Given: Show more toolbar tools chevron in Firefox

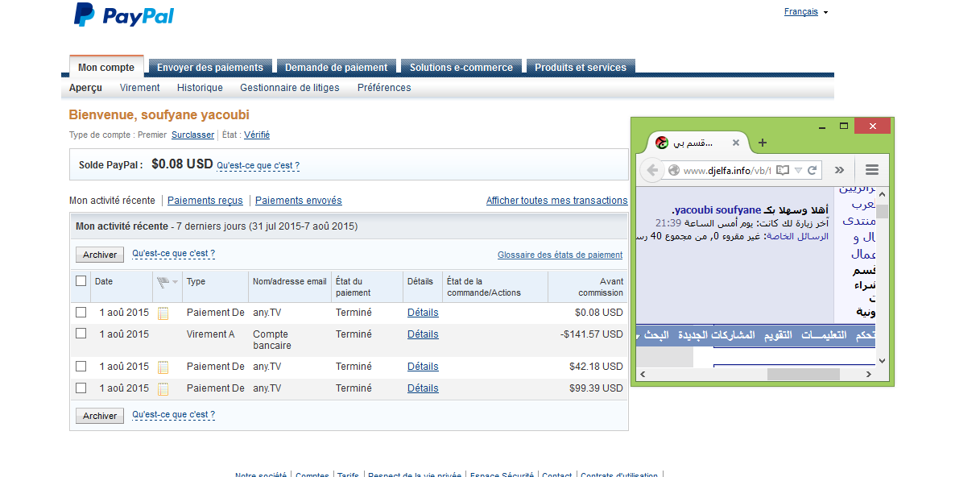Looking at the screenshot, I should [x=839, y=170].
